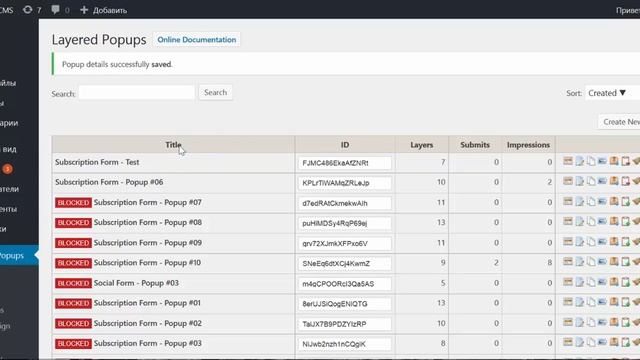
Task: Click the blue card icon for Popup #09
Action: [x=602, y=242]
